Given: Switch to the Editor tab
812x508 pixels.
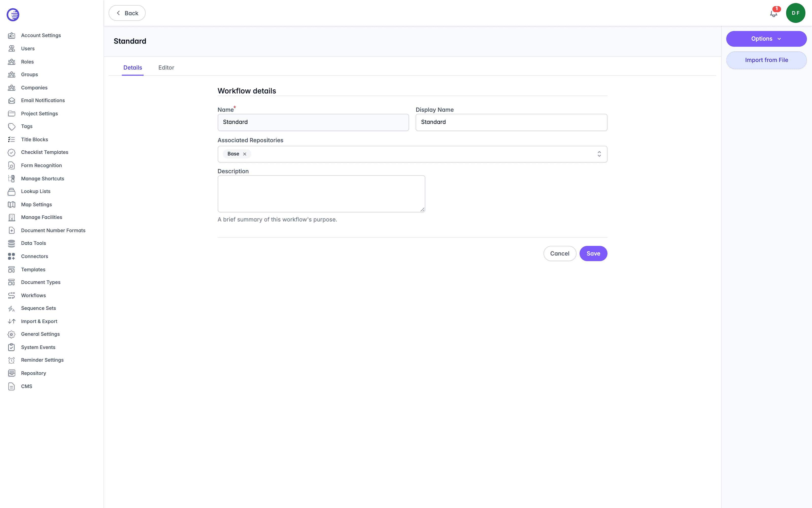Looking at the screenshot, I should (166, 68).
